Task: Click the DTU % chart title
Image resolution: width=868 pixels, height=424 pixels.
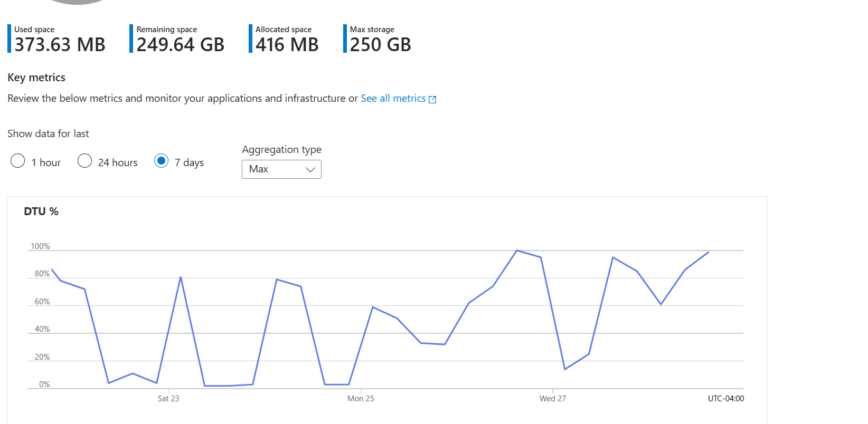Action: [x=41, y=211]
